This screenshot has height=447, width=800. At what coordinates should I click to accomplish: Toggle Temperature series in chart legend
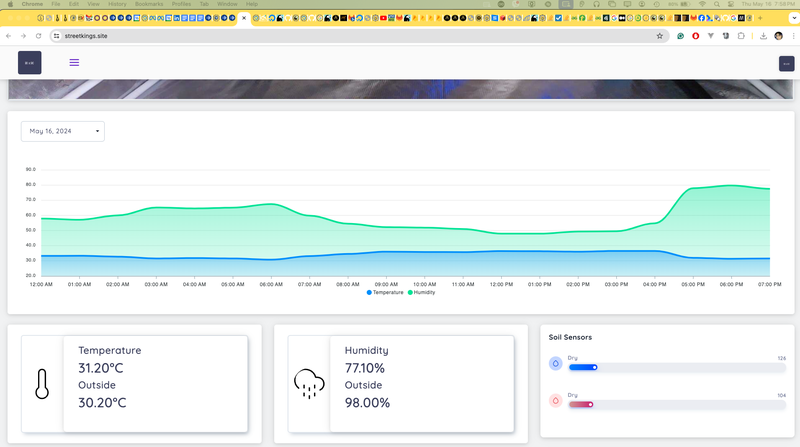tap(385, 292)
